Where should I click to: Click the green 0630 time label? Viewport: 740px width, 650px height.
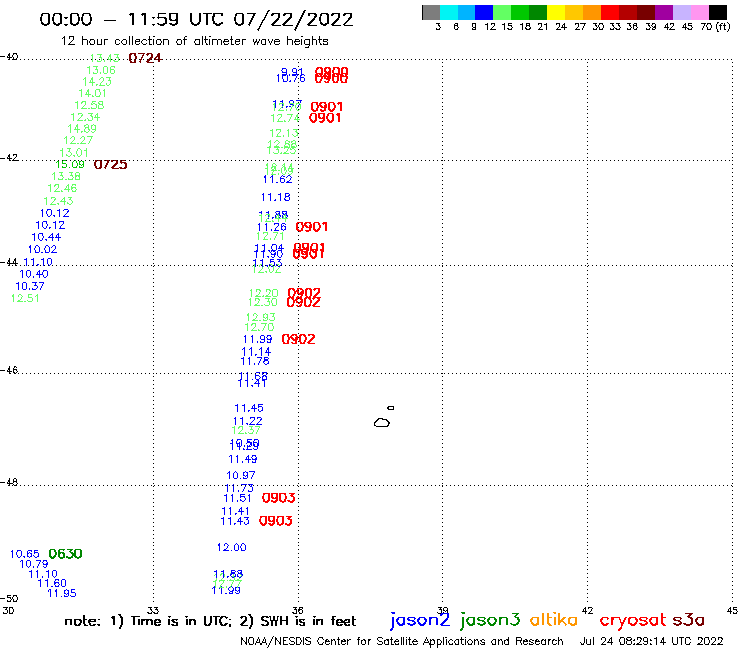(66, 554)
